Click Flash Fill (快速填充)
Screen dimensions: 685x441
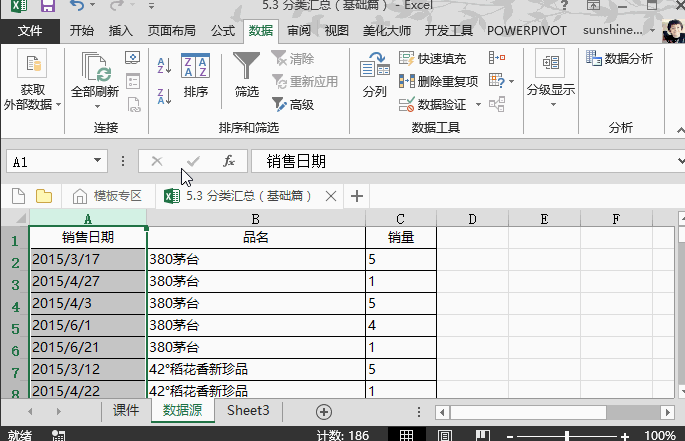pos(432,58)
